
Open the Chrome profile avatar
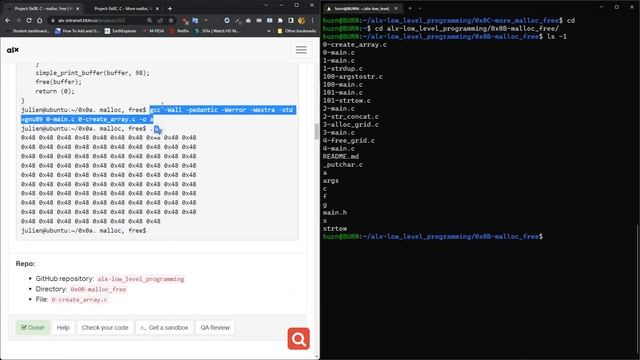[302, 20]
